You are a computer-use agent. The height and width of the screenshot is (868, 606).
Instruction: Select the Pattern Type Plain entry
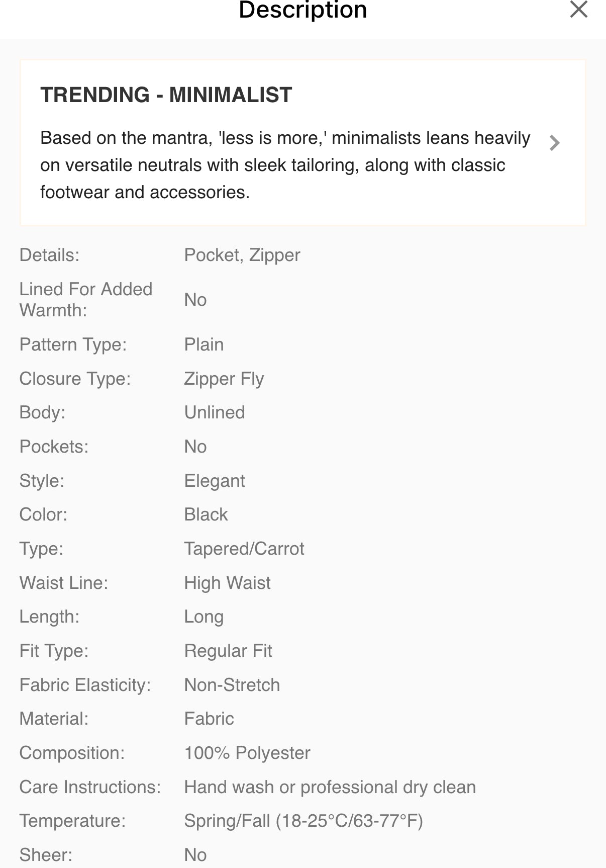click(204, 344)
